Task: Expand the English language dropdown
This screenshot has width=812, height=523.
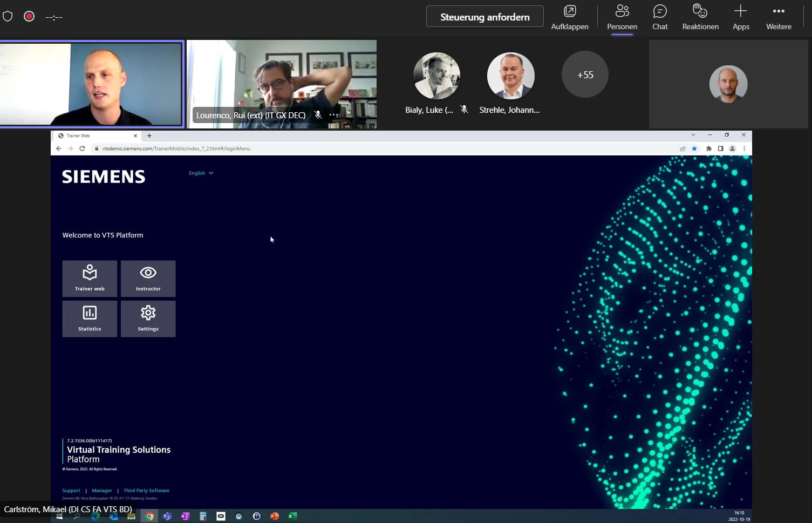Action: pyautogui.click(x=201, y=173)
